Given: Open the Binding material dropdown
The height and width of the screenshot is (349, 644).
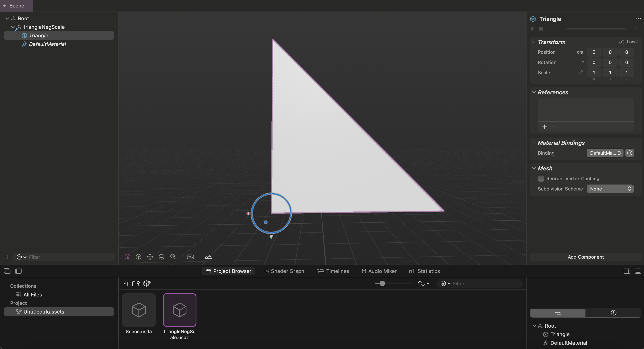Looking at the screenshot, I should [605, 153].
